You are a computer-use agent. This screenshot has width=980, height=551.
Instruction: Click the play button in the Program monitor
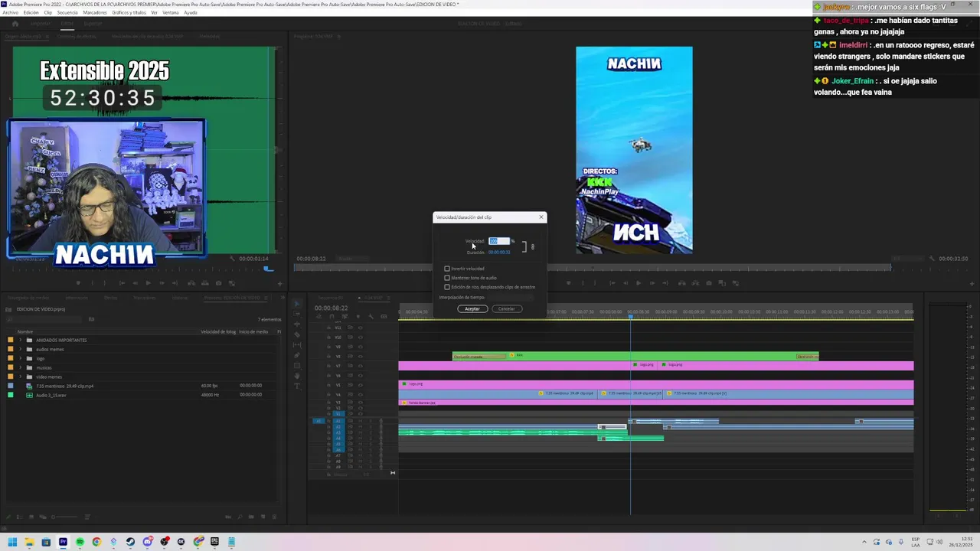pos(638,283)
